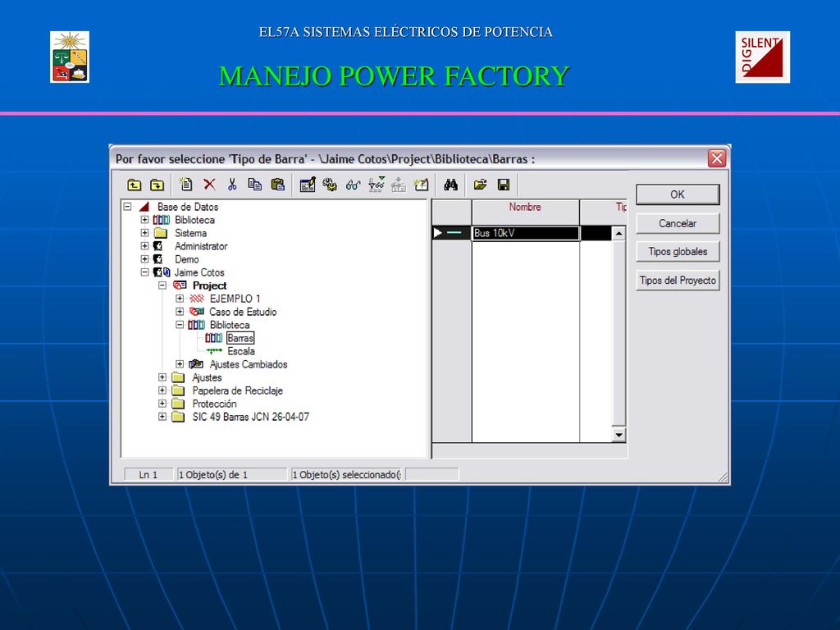
Task: Expand SIC 49 Barras JCN 26-04-07 folder
Action: [162, 416]
